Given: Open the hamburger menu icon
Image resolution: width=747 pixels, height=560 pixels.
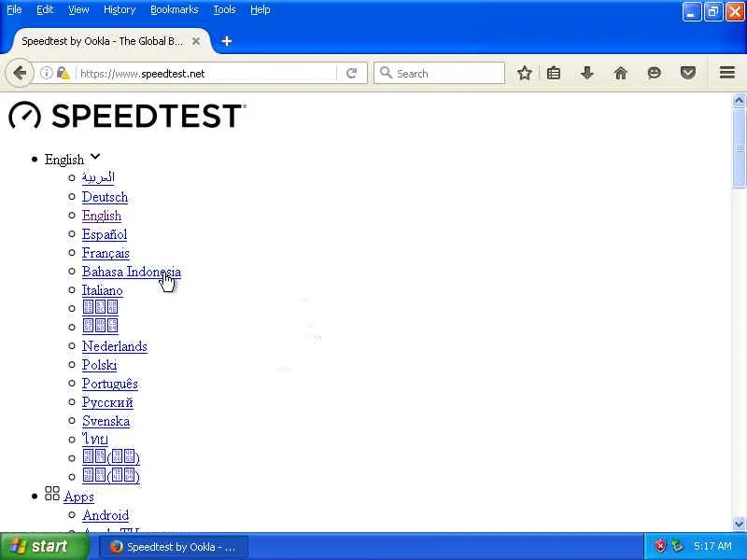Looking at the screenshot, I should 727,73.
